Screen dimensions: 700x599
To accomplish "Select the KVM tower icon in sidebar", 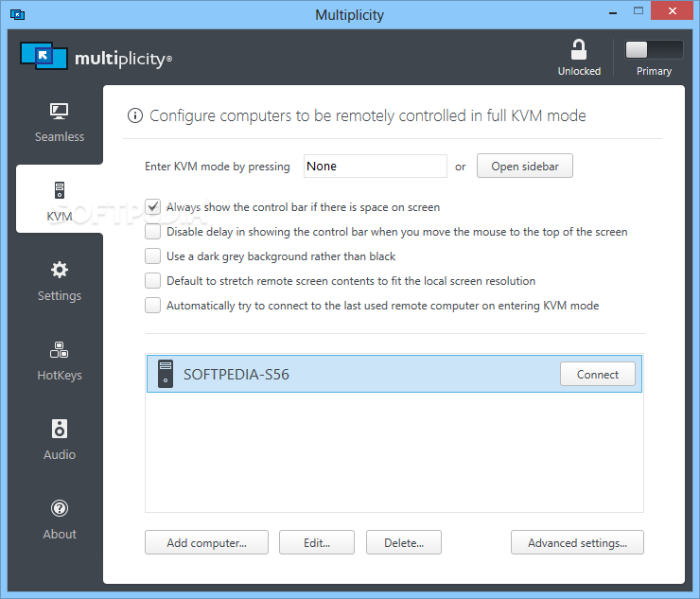I will pyautogui.click(x=60, y=190).
